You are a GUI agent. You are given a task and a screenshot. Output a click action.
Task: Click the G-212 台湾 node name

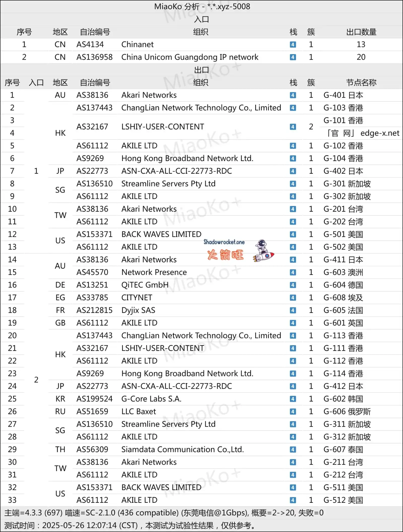[x=343, y=475]
